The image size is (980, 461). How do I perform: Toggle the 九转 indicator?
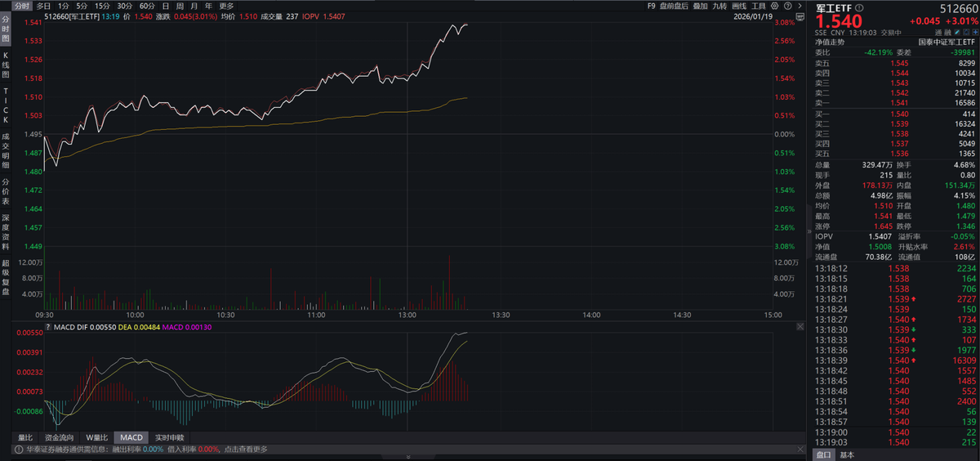pyautogui.click(x=719, y=6)
